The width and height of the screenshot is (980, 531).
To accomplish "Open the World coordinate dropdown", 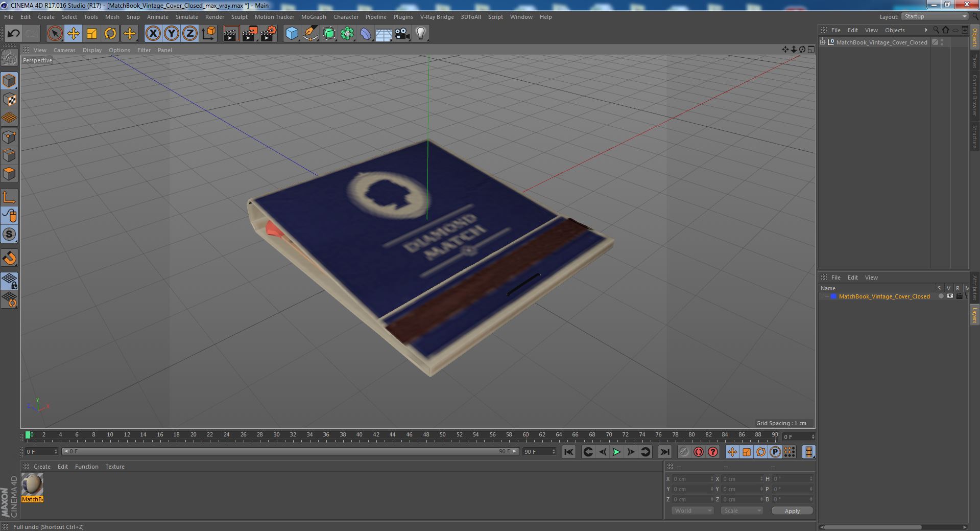I will tap(692, 511).
